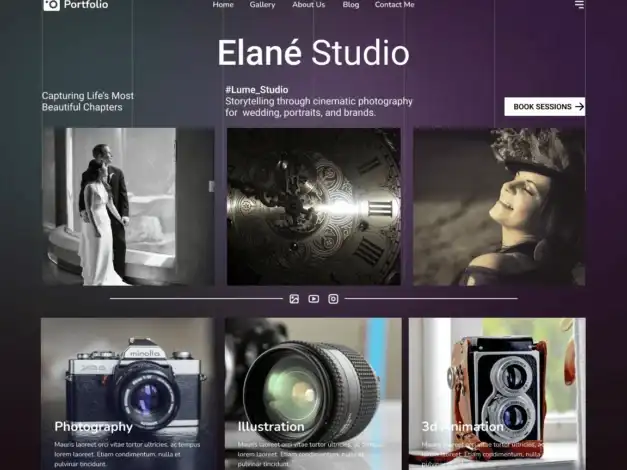This screenshot has height=470, width=627.
Task: Click the BOOK SESSIONS button
Action: coord(545,107)
